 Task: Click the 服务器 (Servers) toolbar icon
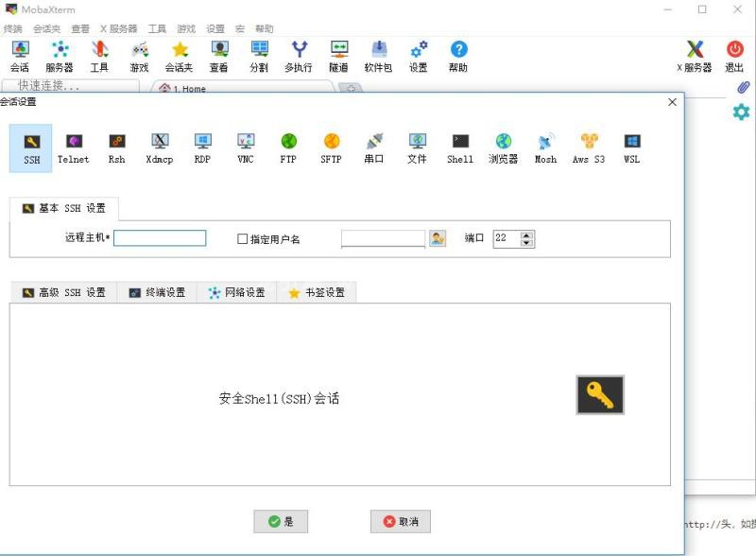[x=60, y=57]
